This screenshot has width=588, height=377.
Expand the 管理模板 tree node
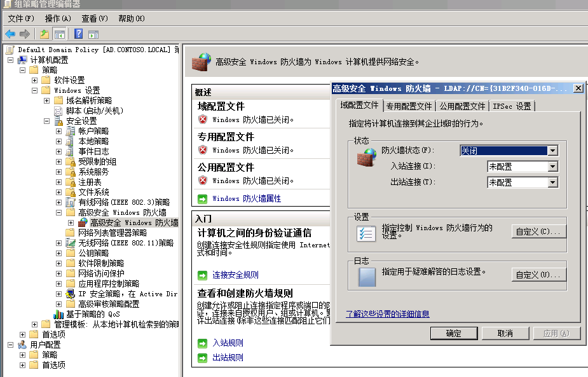(x=34, y=324)
